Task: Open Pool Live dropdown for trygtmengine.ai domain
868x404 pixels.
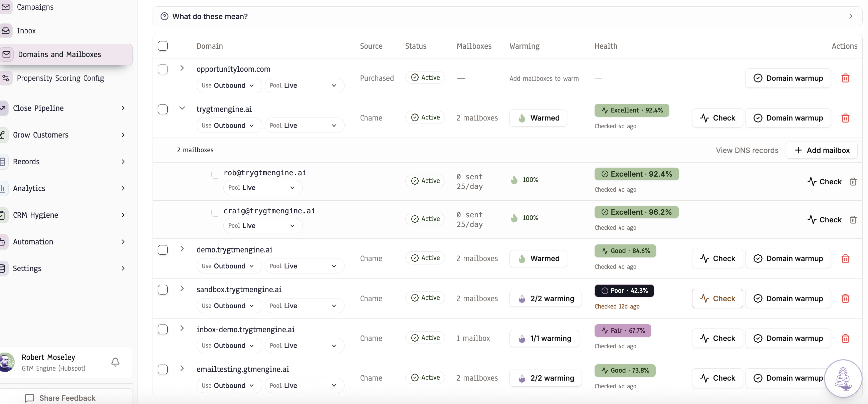Action: [304, 125]
